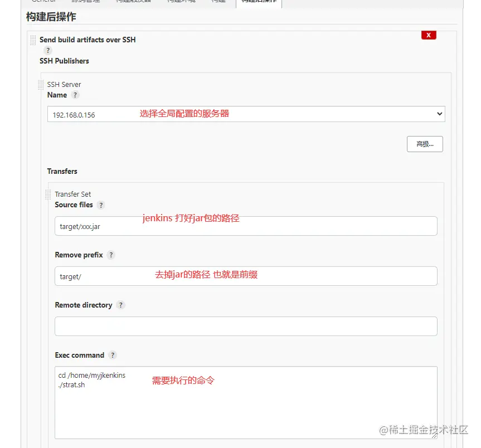Click the SSH Server label

point(64,84)
